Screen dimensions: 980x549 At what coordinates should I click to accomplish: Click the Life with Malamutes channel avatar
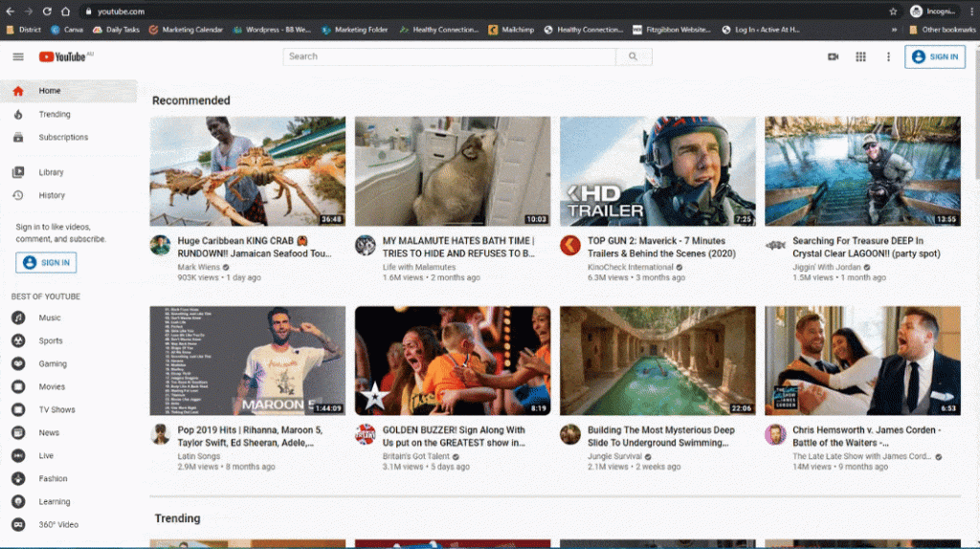(365, 246)
